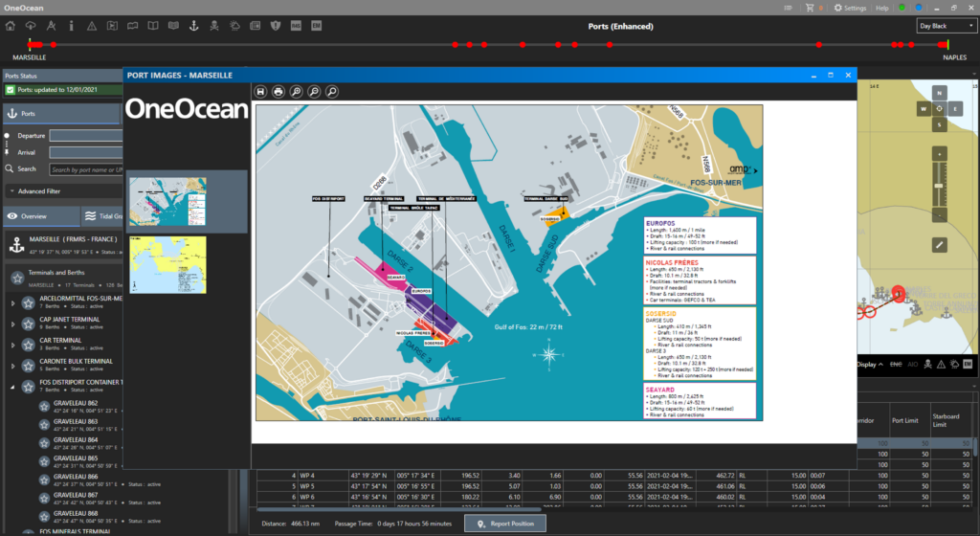Viewport: 980px width, 536px height.
Task: Center the map using the crosshair button
Action: (940, 109)
